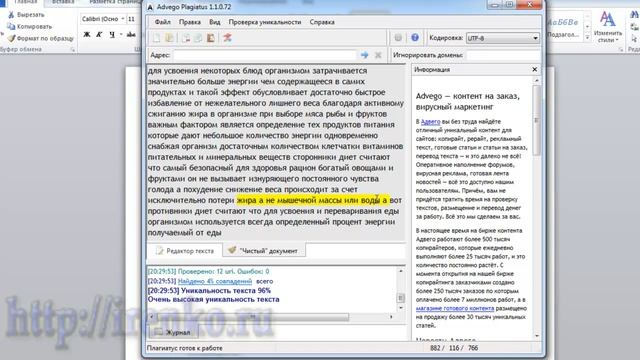Toggle strikethrough abc in Word ribbon
The height and width of the screenshot is (360, 640).
(131, 35)
